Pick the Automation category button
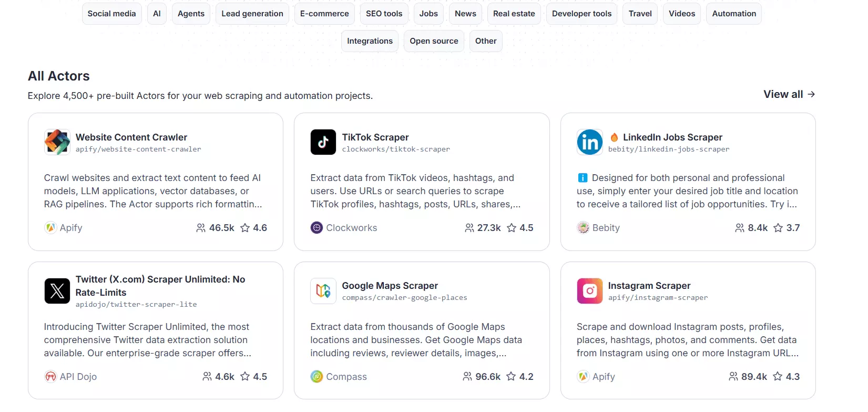 [x=734, y=14]
